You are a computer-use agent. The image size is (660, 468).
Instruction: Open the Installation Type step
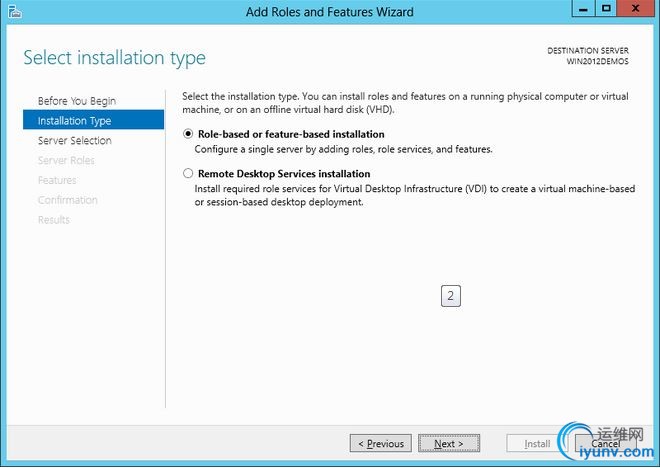pyautogui.click(x=75, y=121)
